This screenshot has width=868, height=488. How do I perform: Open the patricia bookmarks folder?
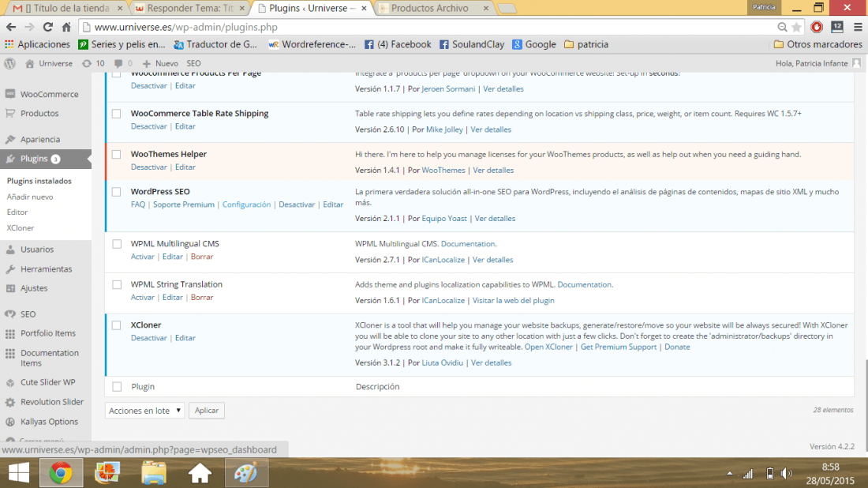(x=586, y=44)
